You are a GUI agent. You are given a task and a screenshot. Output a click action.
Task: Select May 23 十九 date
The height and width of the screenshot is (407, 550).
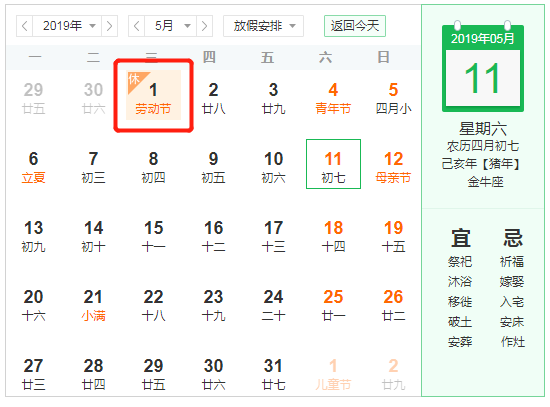pyautogui.click(x=213, y=306)
